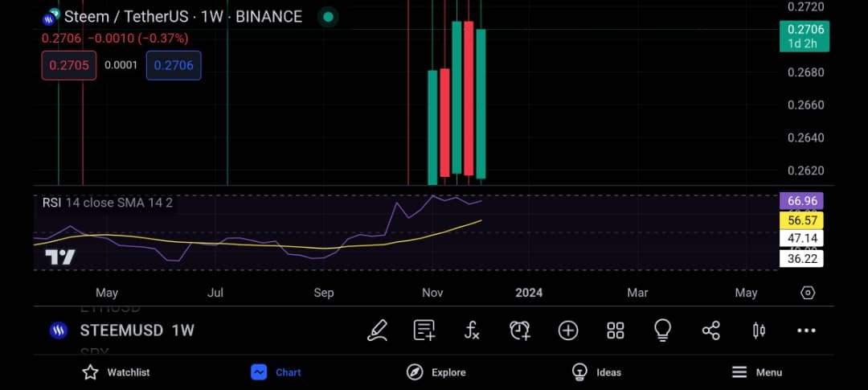Open the Ideas tab

point(596,372)
